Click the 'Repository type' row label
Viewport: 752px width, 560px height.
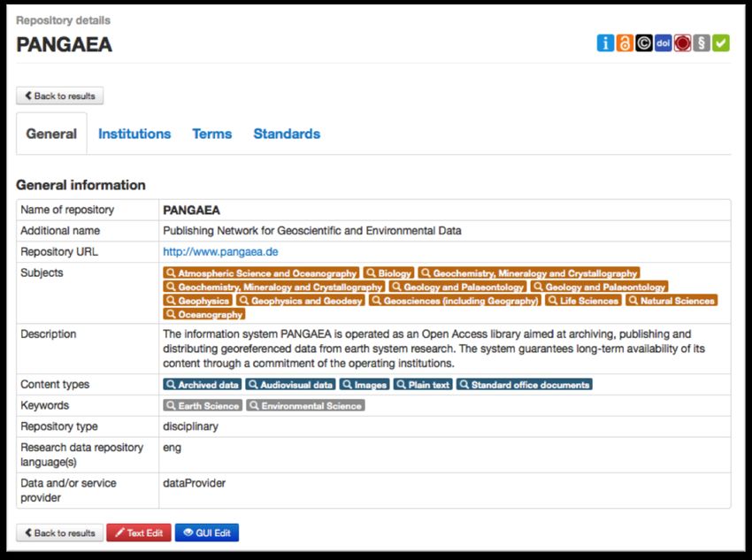click(x=59, y=426)
